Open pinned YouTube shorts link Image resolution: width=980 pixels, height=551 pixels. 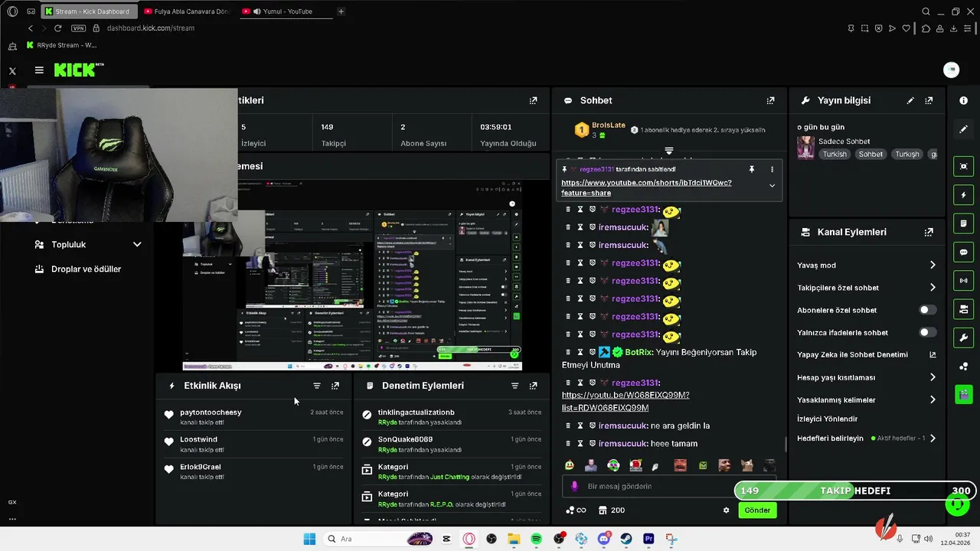click(646, 188)
